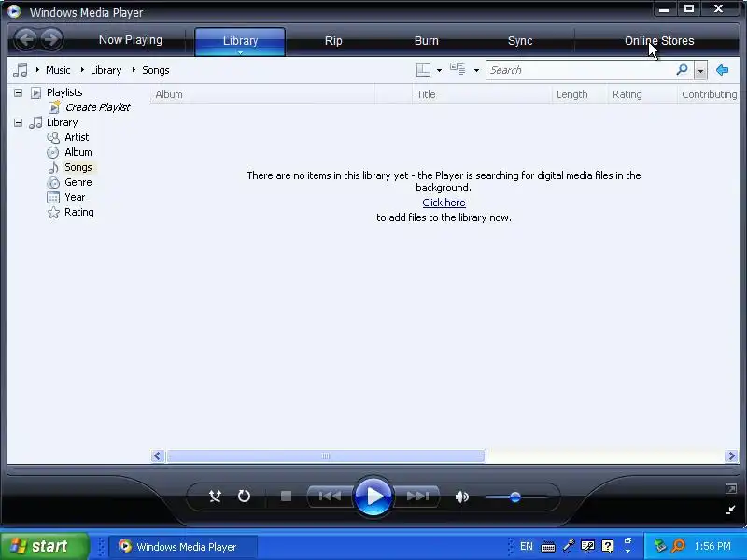The image size is (747, 560).
Task: Click inside the Search input field
Action: tap(581, 70)
